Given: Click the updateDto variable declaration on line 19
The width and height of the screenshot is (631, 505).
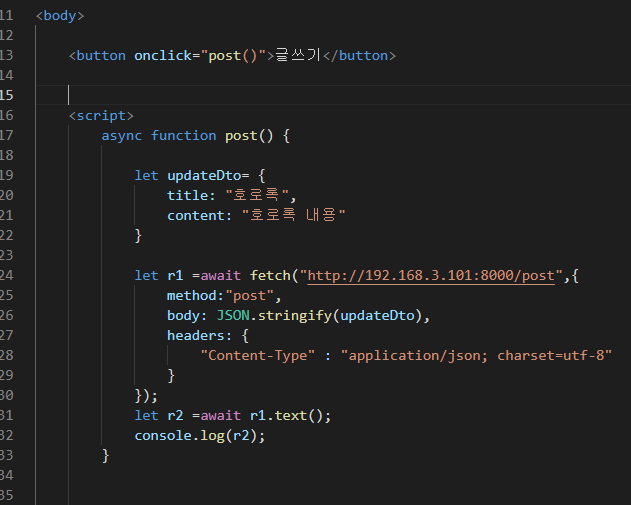Looking at the screenshot, I should 204,176.
